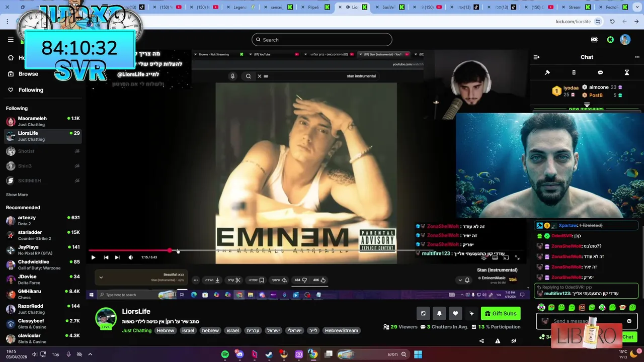Click the news/clip card icon left of bell
644x362 pixels.
click(423, 313)
